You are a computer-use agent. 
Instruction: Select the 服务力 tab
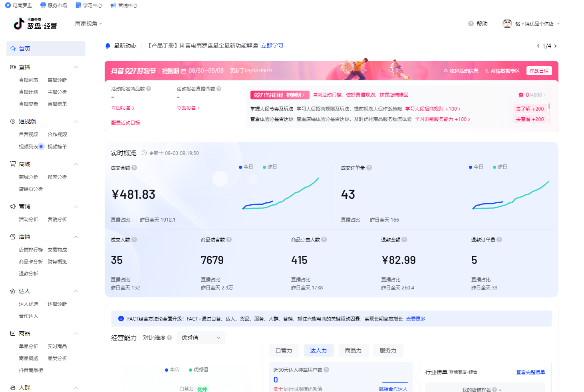tap(388, 350)
